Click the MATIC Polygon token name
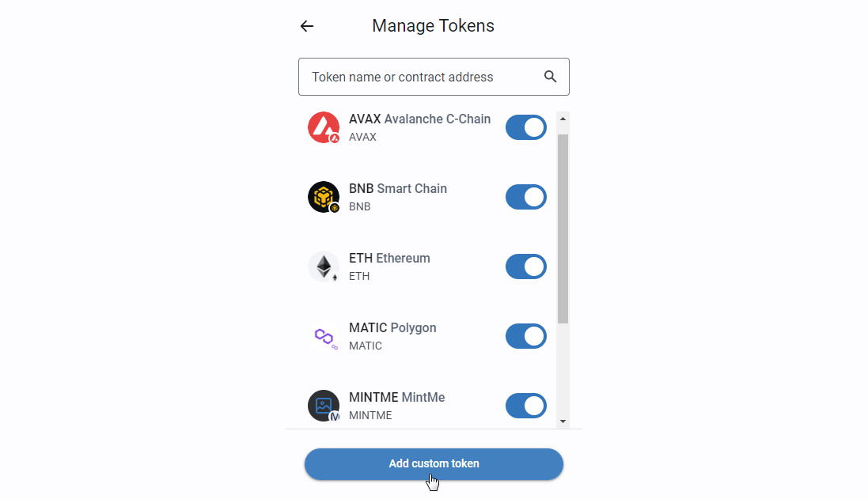This screenshot has width=868, height=499. pyautogui.click(x=392, y=328)
